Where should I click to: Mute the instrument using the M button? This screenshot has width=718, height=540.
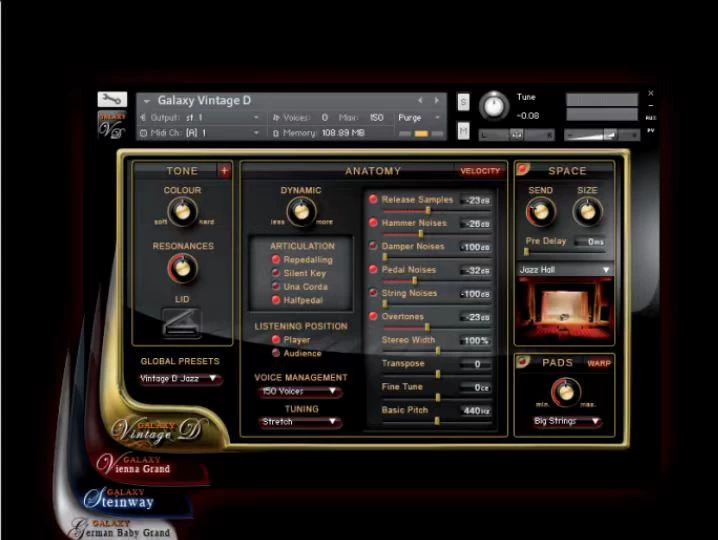point(463,131)
